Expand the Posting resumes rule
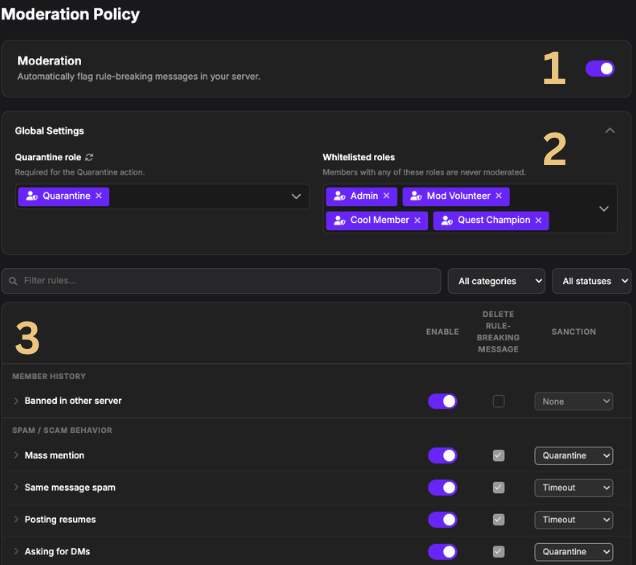The width and height of the screenshot is (636, 565). pyautogui.click(x=16, y=519)
